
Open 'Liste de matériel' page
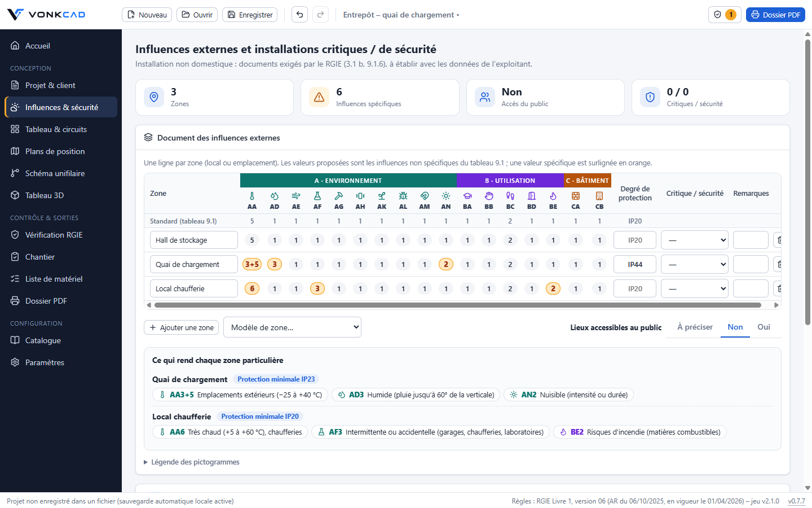tap(61, 279)
